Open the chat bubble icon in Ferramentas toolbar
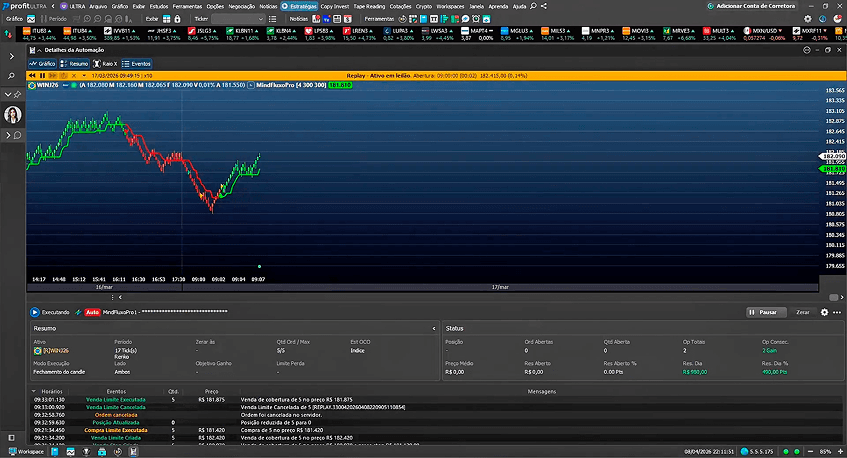This screenshot has width=847, height=458. 465,19
